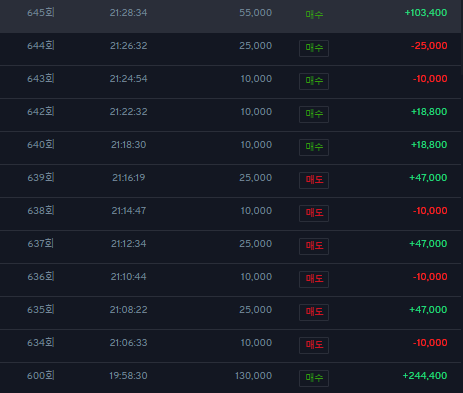Click the vertical scrollbar on the right edge

[x=462, y=37]
